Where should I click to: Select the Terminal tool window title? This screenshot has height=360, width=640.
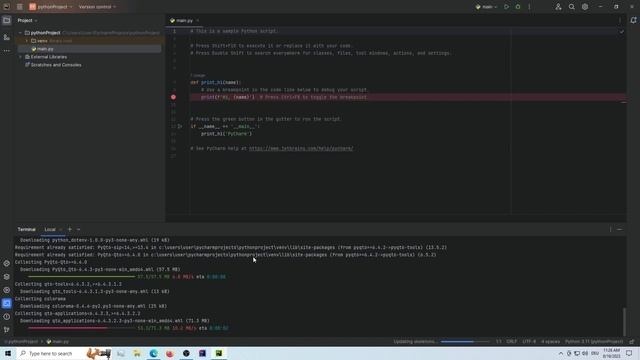tap(27, 229)
